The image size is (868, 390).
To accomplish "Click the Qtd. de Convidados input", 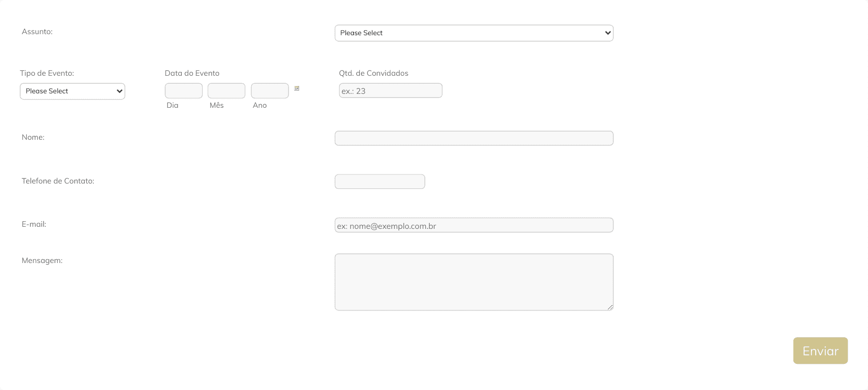I will click(390, 91).
